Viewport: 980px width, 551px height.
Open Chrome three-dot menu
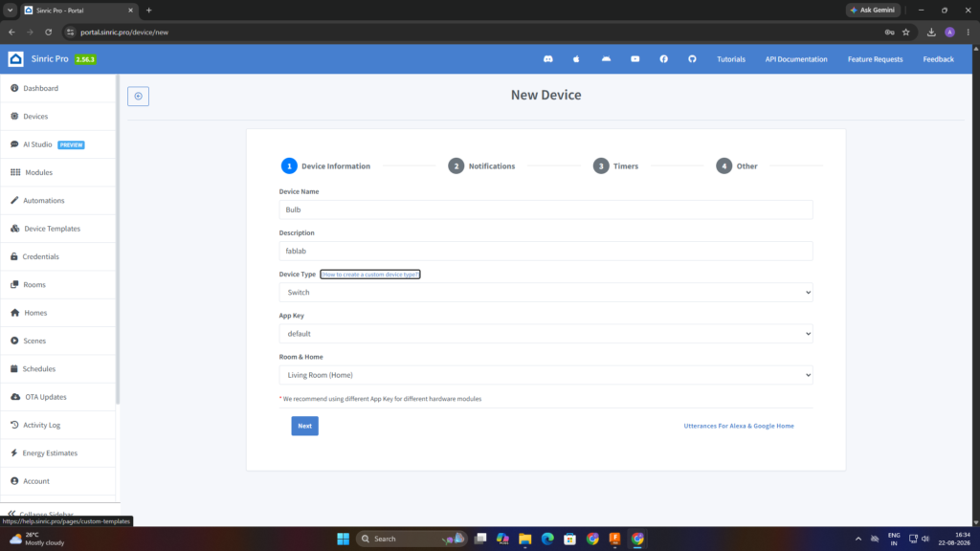click(x=969, y=32)
